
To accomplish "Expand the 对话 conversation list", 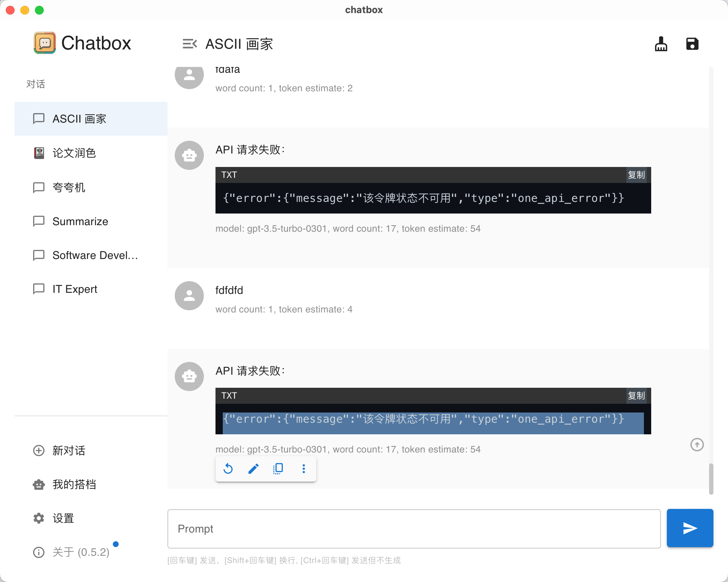I will [x=36, y=84].
